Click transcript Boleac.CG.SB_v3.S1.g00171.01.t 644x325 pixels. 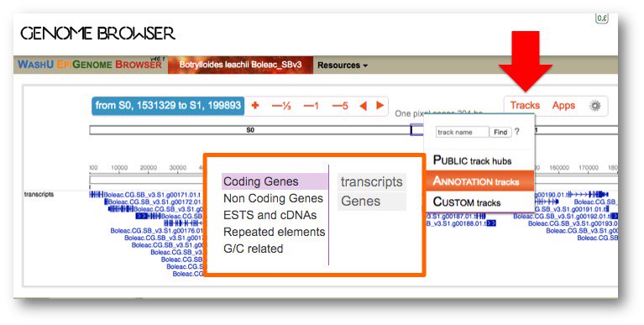(x=151, y=195)
